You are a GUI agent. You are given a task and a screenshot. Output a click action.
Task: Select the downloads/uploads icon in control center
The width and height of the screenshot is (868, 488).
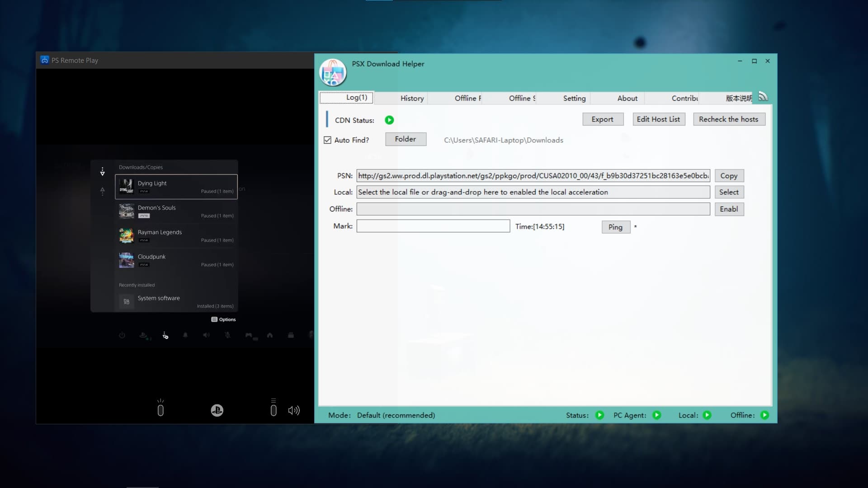pos(165,335)
